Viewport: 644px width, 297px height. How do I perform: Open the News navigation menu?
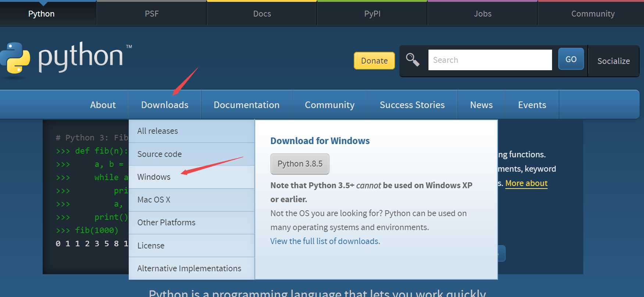(481, 105)
